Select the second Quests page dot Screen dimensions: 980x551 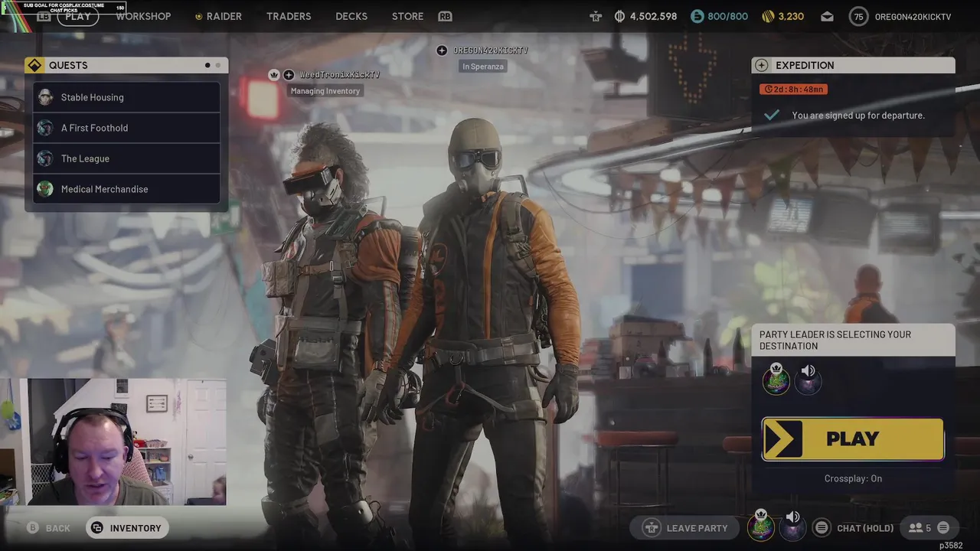pos(217,65)
